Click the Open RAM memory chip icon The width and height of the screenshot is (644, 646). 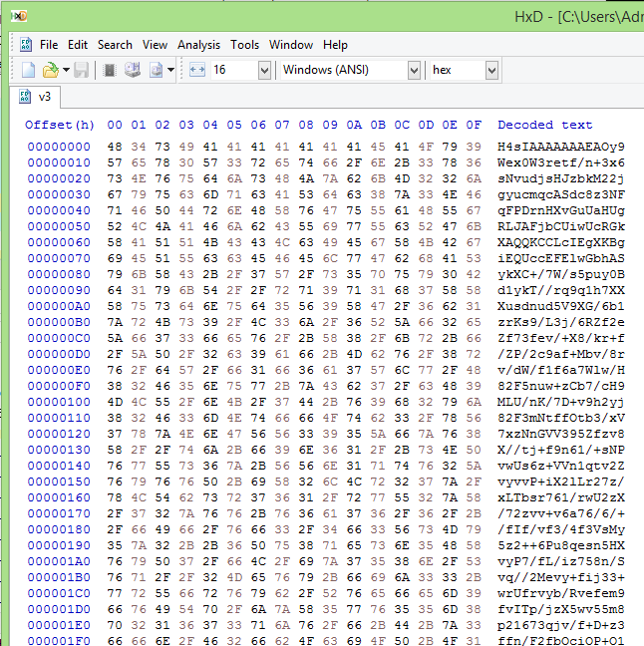click(110, 70)
